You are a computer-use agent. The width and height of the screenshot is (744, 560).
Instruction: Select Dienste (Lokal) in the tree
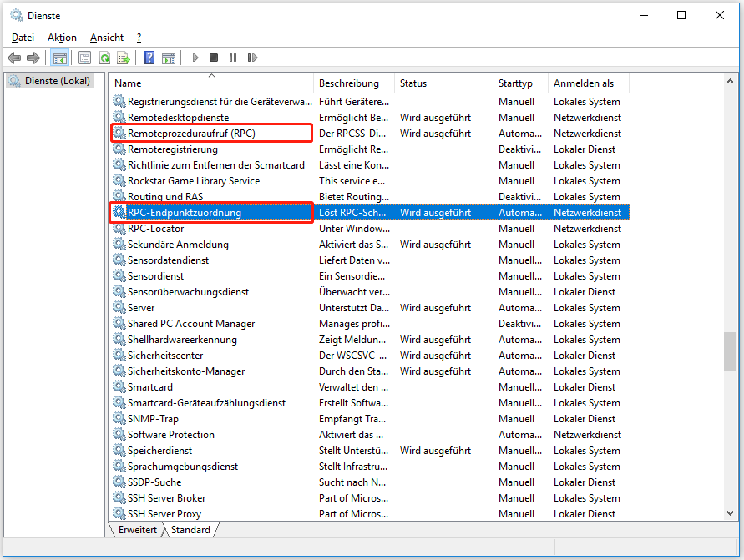(x=50, y=81)
